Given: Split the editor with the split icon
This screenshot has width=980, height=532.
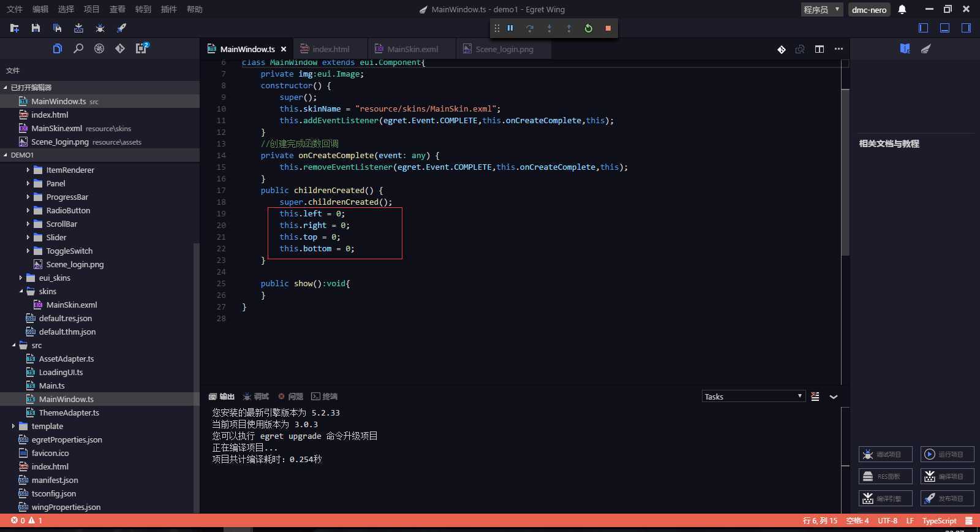Looking at the screenshot, I should (x=820, y=49).
